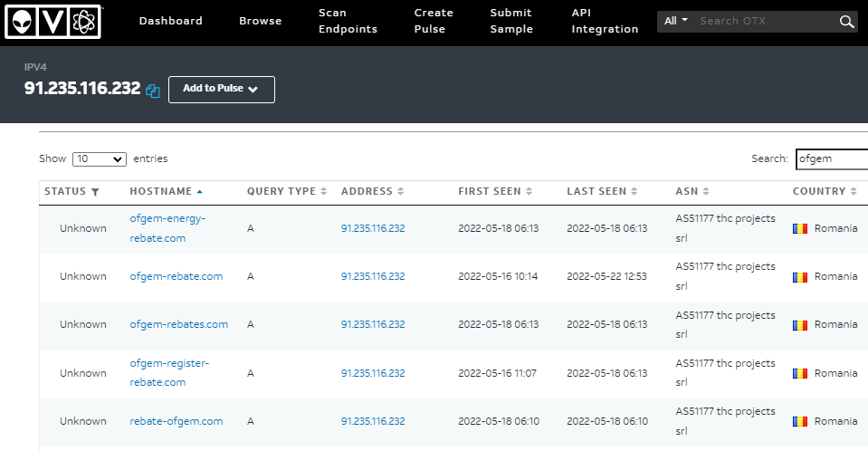The width and height of the screenshot is (868, 451).
Task: Copy the IP address with clipboard icon
Action: pos(153,91)
